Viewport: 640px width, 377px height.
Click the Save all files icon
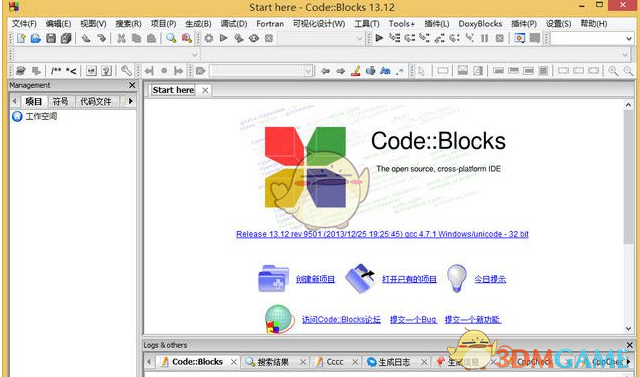point(66,38)
